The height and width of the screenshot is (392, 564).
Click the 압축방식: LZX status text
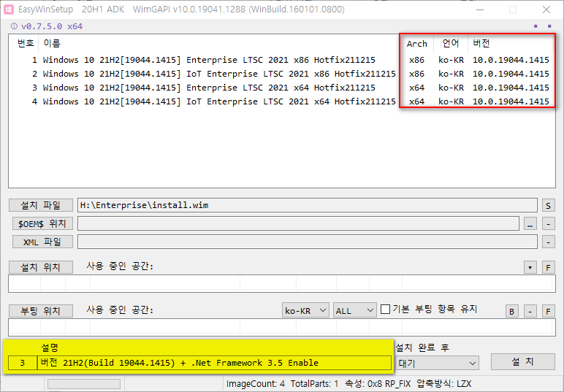click(444, 384)
